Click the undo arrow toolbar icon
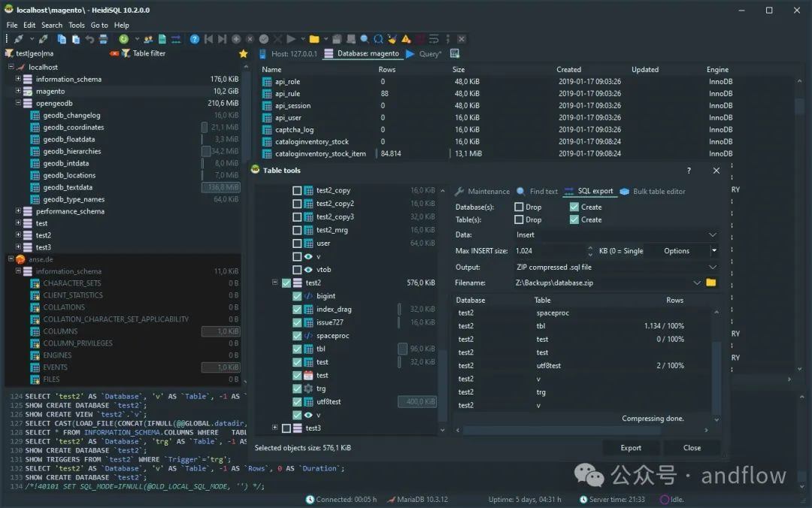Screen dimensions: 812x508 [89, 39]
